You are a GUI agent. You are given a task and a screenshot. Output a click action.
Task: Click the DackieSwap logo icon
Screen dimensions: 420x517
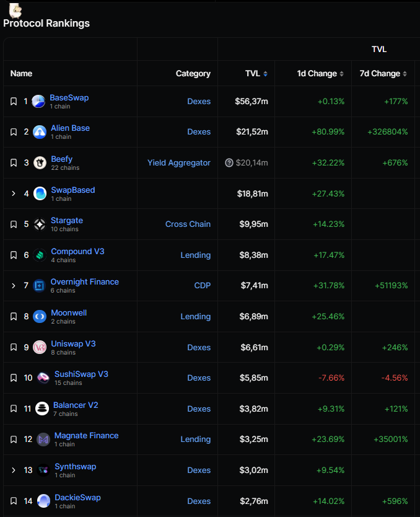click(x=43, y=501)
